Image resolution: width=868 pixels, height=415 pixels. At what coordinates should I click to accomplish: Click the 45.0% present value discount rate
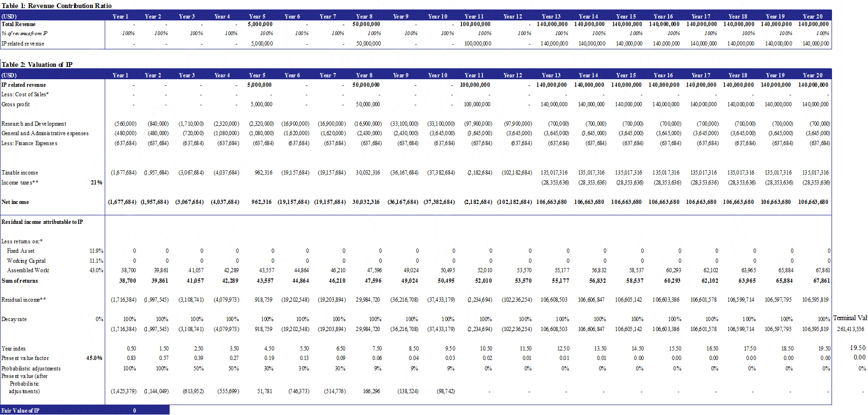94,358
